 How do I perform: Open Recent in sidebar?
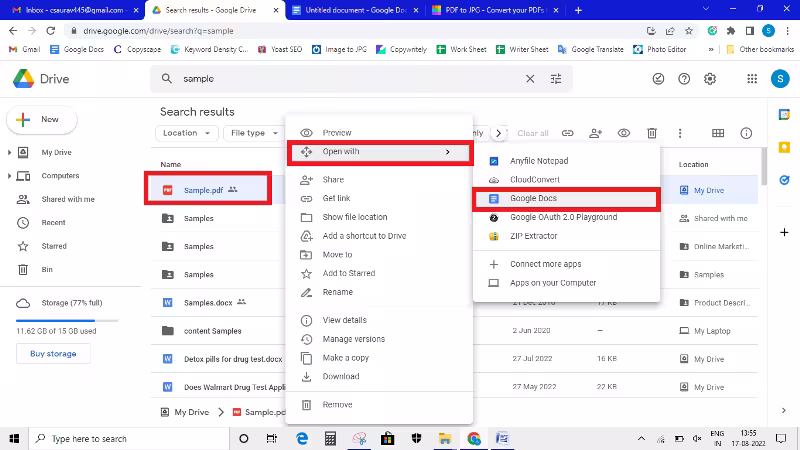click(54, 223)
